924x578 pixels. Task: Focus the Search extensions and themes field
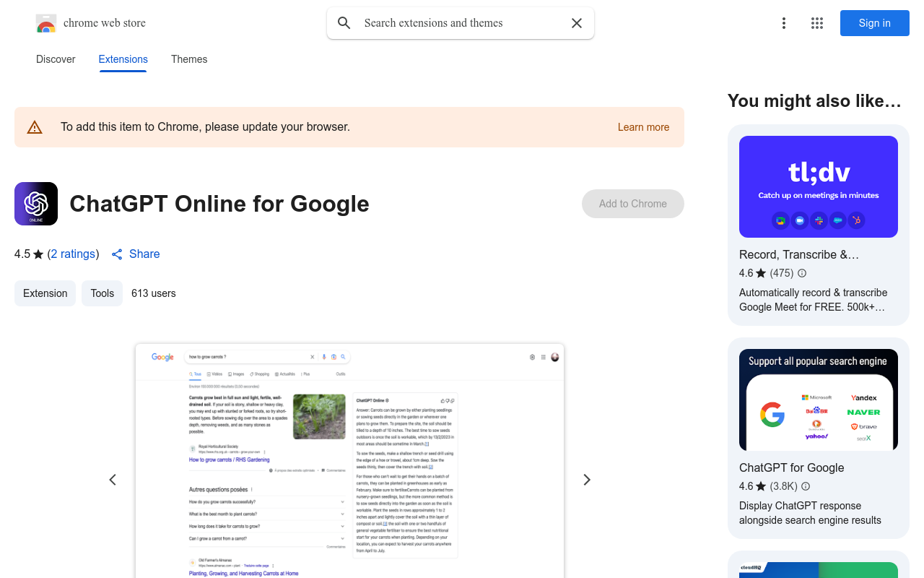tap(462, 23)
